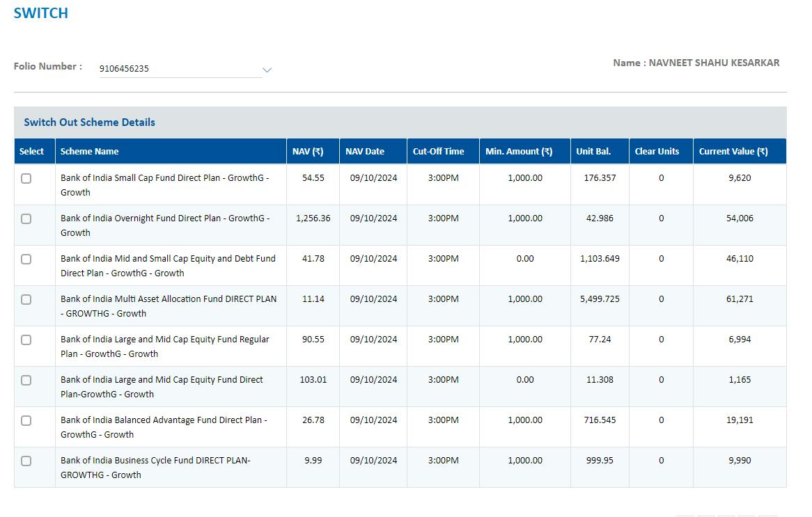812x517 pixels.
Task: Click unit balance 1,103.649
Action: pyautogui.click(x=600, y=258)
